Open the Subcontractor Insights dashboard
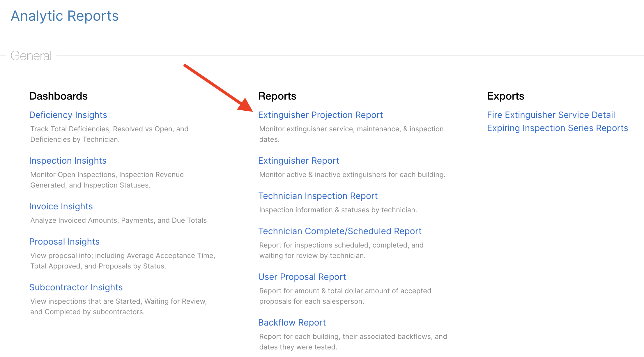 pos(76,287)
